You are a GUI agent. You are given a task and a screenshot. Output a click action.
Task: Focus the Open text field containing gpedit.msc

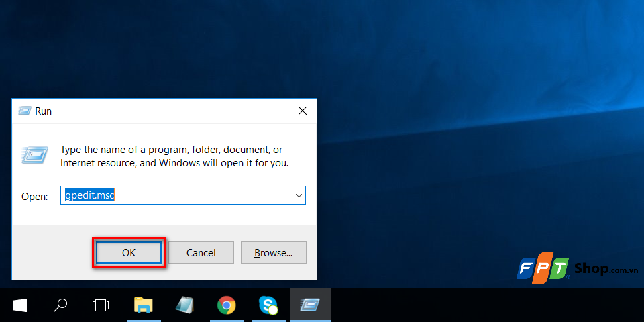coord(182,195)
